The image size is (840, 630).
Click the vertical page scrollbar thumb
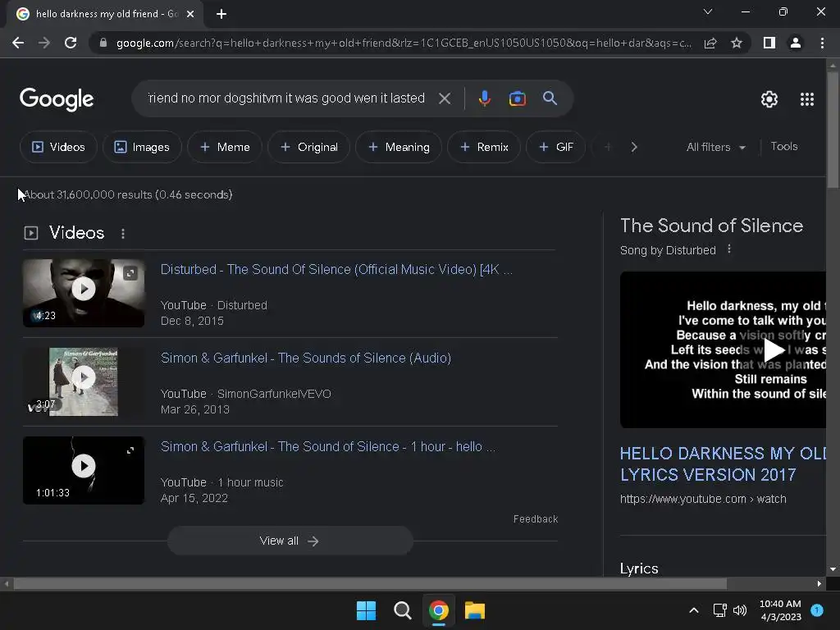tap(833, 129)
